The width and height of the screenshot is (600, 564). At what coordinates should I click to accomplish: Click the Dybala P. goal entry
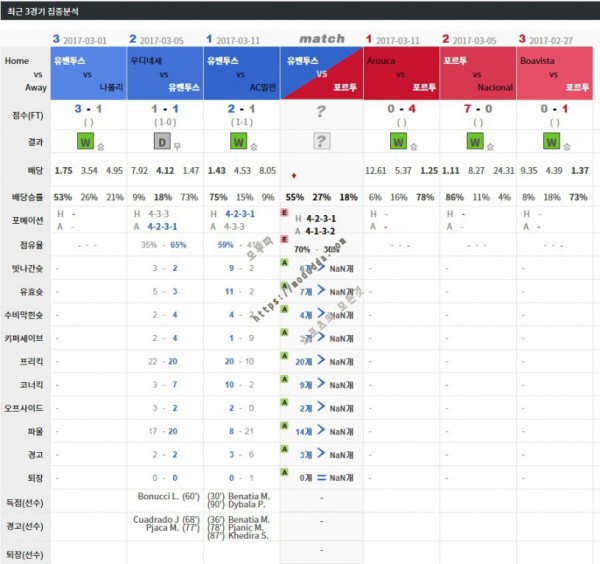[x=246, y=505]
